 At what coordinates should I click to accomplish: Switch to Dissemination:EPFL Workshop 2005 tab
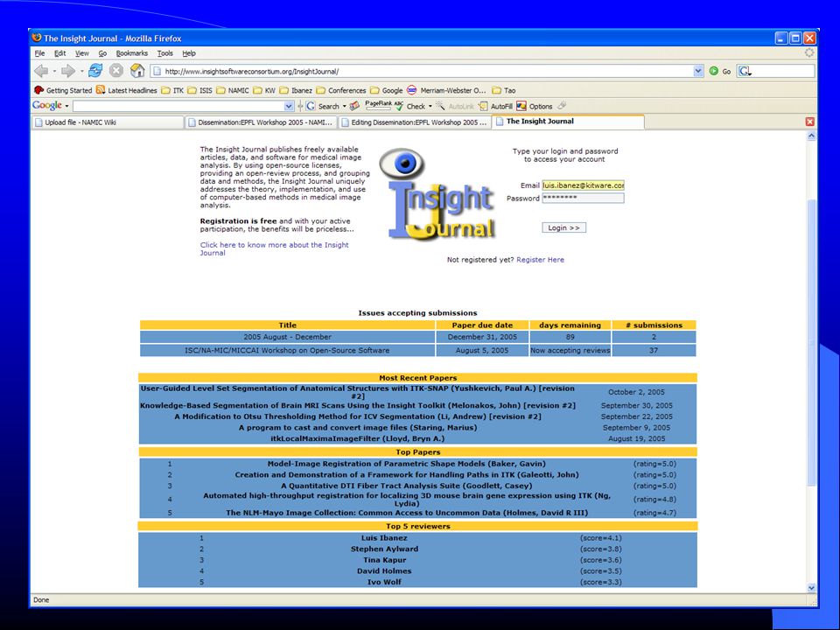click(261, 122)
